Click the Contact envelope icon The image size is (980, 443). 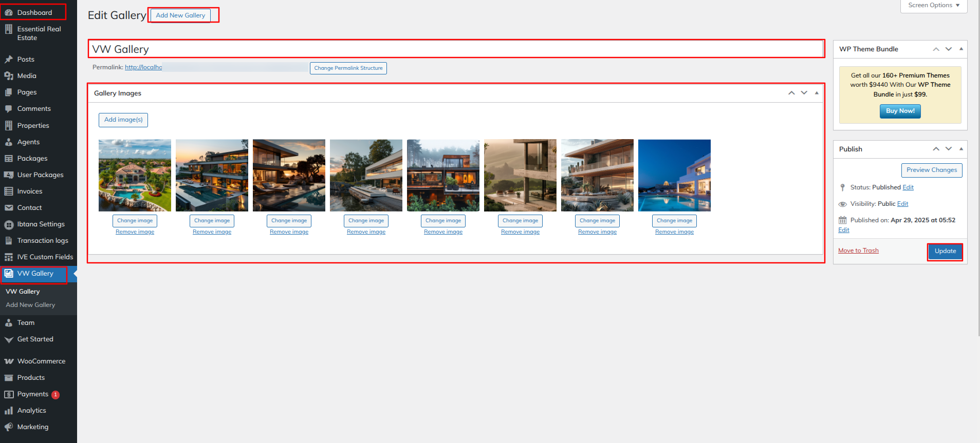(9, 208)
